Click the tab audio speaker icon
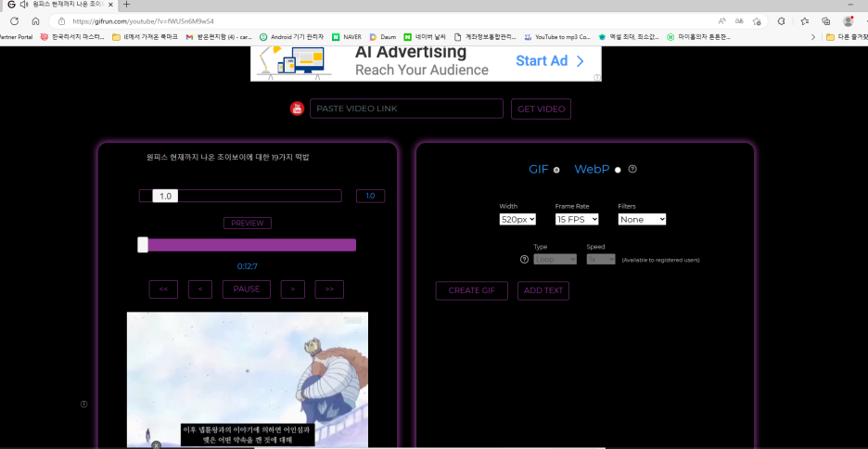Screen dimensions: 868x449 [24, 5]
